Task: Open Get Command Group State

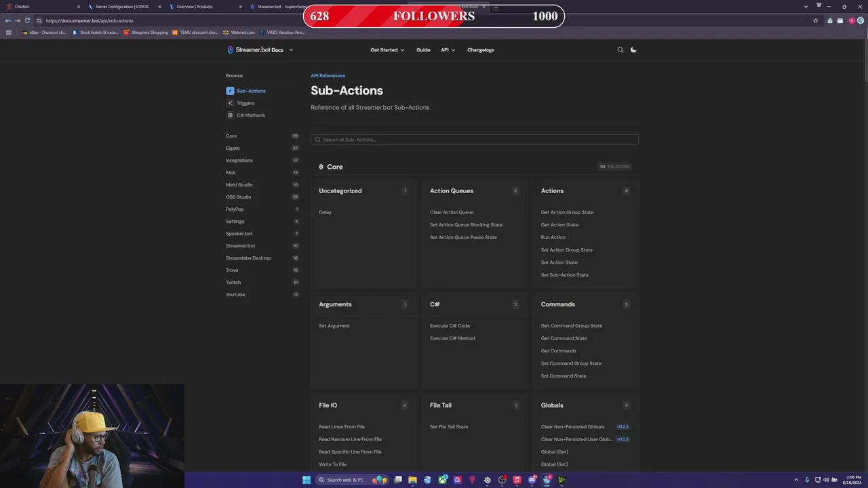Action: (572, 326)
